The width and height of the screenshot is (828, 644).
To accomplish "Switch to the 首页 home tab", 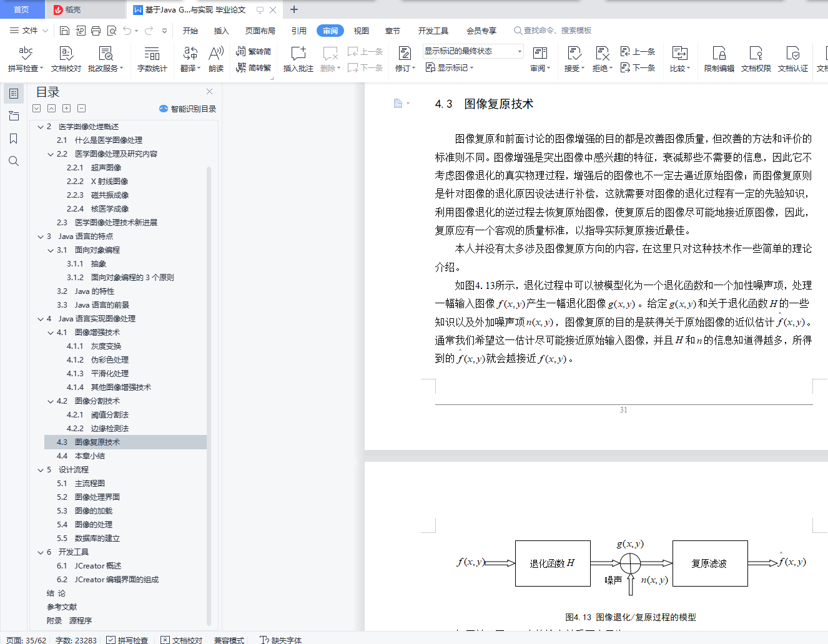I will 22,9.
